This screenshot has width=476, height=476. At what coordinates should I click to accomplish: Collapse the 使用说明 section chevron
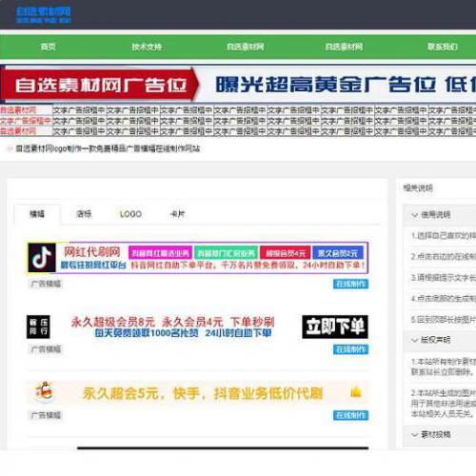pos(414,215)
